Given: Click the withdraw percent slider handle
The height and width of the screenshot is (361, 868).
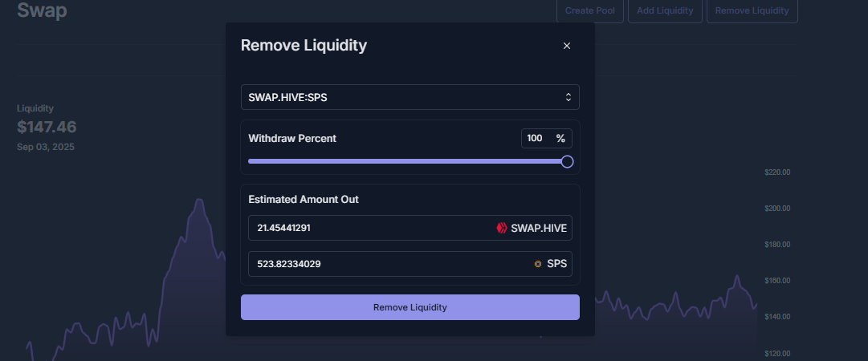Looking at the screenshot, I should (x=567, y=161).
